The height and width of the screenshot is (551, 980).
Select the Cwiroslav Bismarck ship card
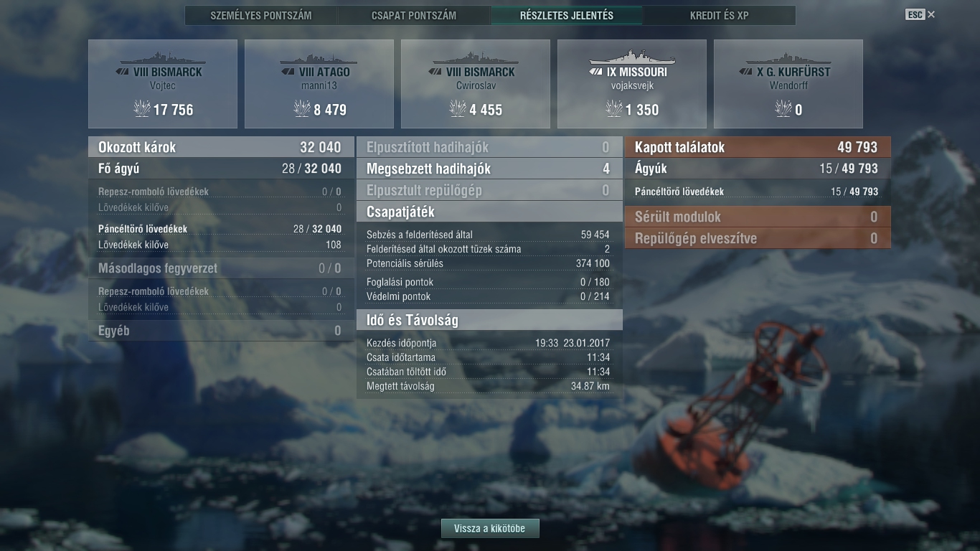click(476, 84)
